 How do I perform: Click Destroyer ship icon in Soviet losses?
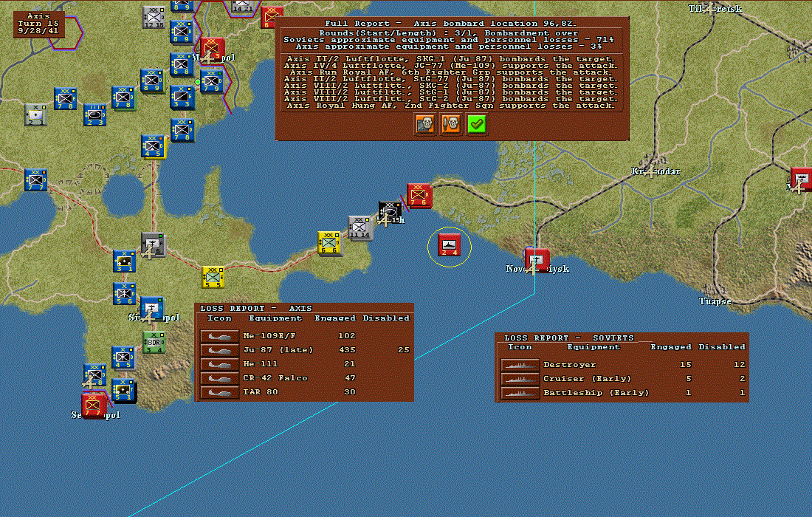[520, 365]
